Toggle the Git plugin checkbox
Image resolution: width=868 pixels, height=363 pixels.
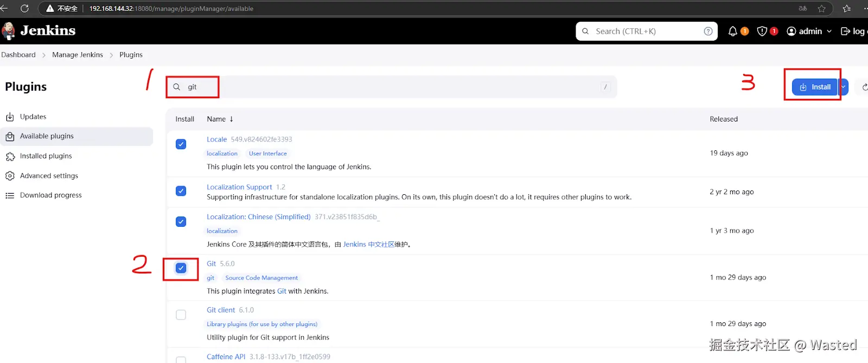[x=181, y=268]
